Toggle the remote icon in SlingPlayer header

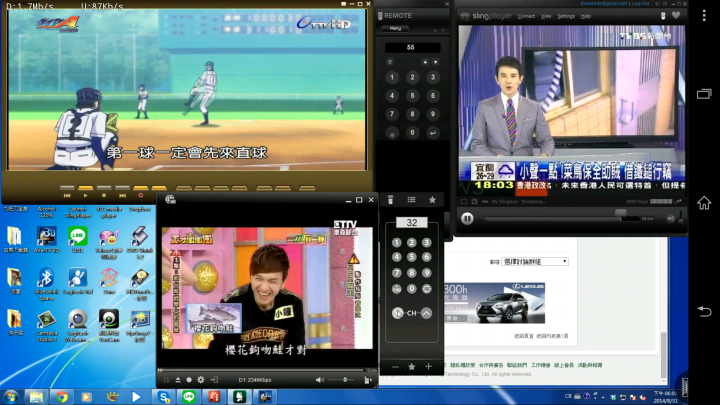pyautogui.click(x=663, y=16)
